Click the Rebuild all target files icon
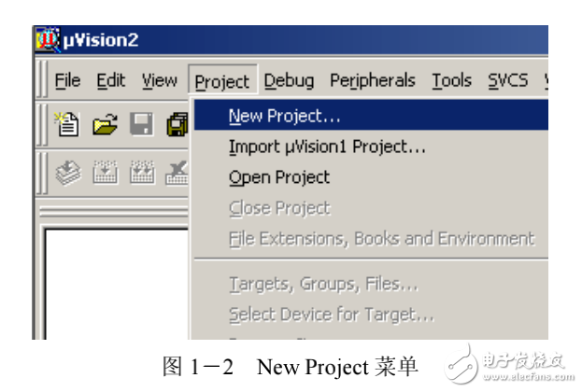The image size is (582, 392). tap(140, 172)
